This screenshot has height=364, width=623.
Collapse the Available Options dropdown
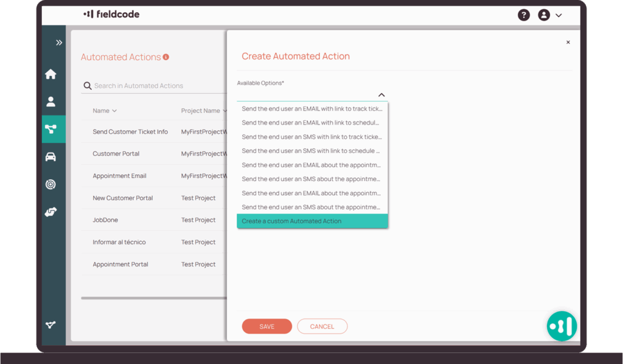tap(381, 95)
